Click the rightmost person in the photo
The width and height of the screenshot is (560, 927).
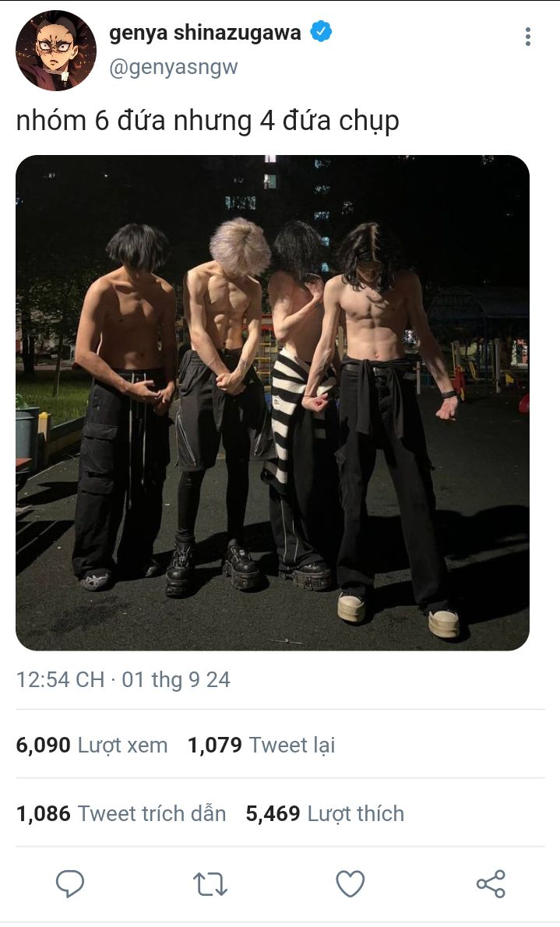[390, 432]
